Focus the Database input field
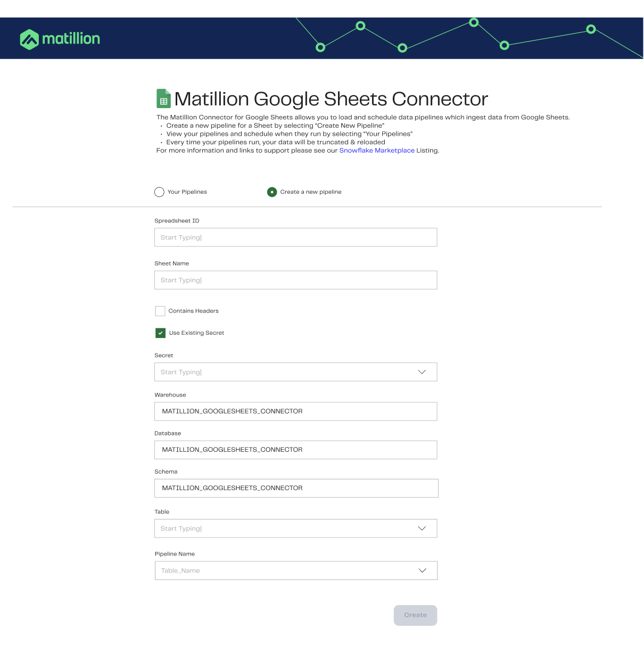 pos(296,450)
